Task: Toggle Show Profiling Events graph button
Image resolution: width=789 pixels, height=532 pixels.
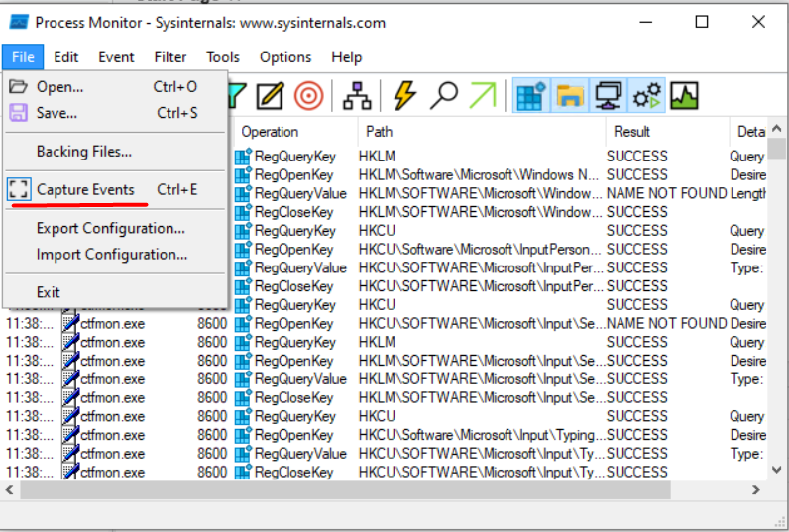Action: pyautogui.click(x=684, y=95)
